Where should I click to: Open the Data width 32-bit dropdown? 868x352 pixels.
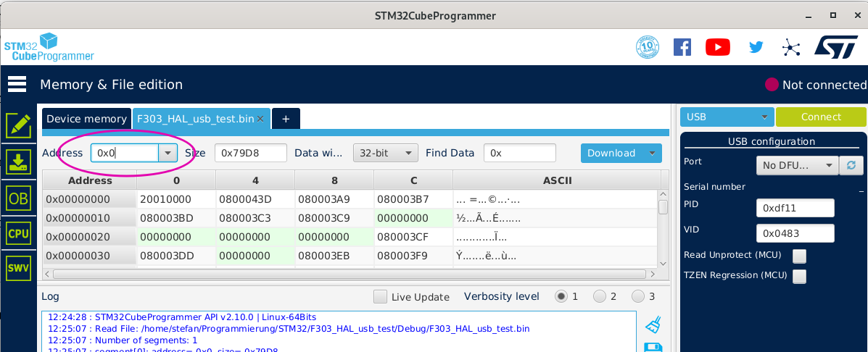[385, 153]
